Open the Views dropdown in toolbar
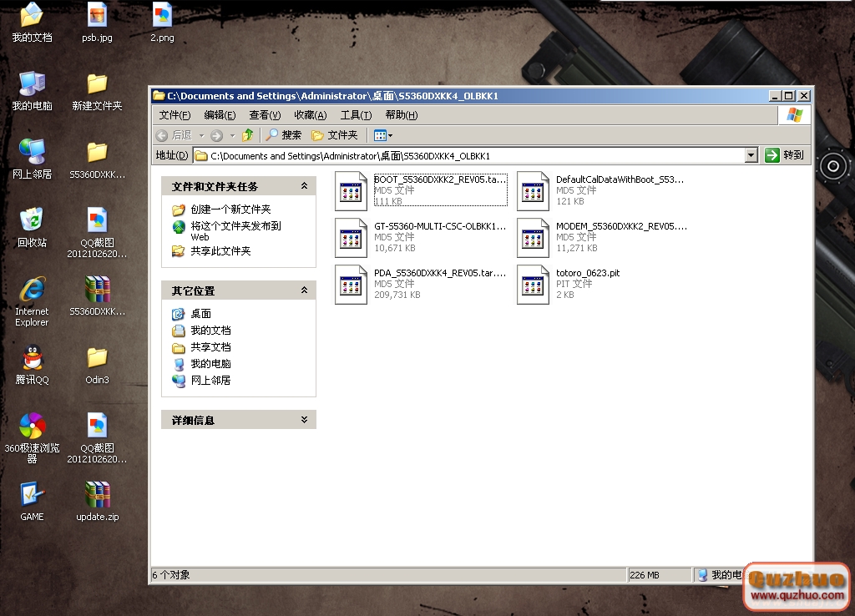Screen dimensions: 855x616 tap(382, 135)
